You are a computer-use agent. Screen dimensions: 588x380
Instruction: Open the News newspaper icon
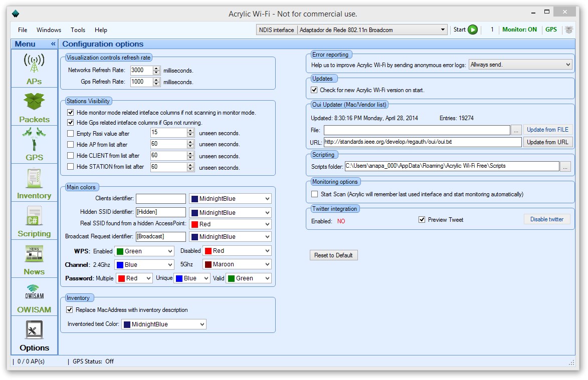coord(34,254)
